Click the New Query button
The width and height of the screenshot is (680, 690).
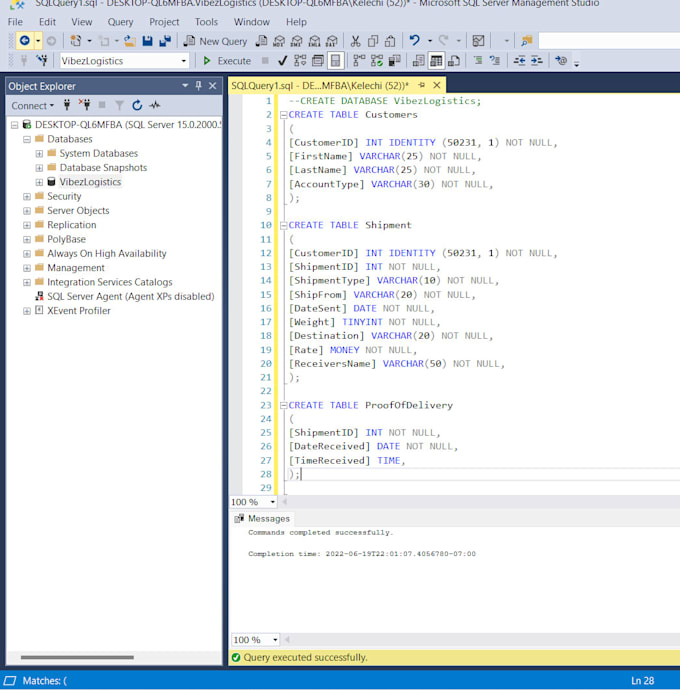216,41
